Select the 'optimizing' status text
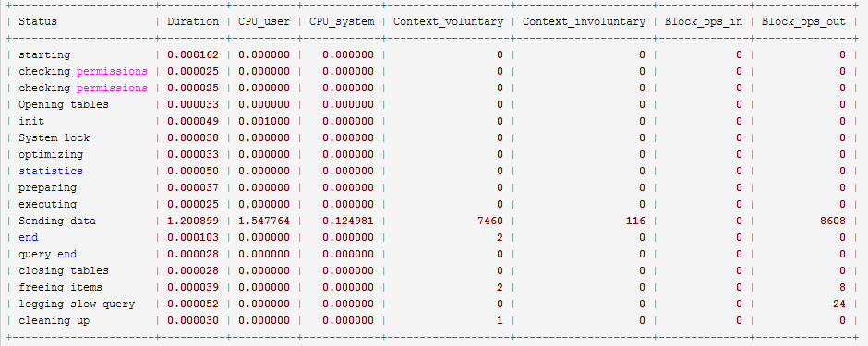This screenshot has height=346, width=868. [51, 154]
